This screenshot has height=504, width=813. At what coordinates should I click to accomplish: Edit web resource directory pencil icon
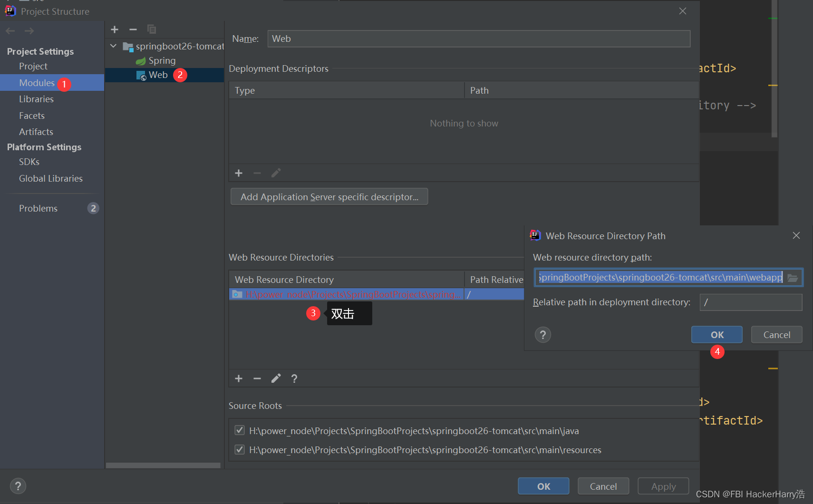click(x=276, y=378)
